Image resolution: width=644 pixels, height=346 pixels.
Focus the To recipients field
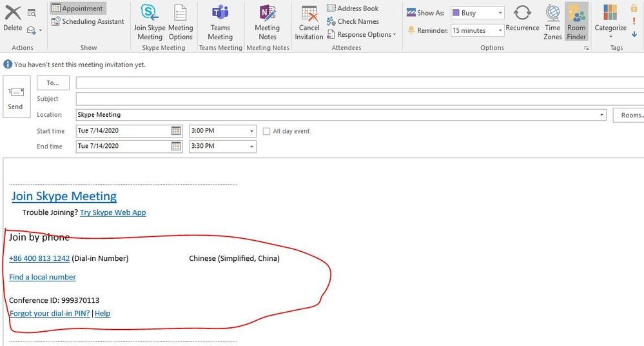click(x=360, y=83)
